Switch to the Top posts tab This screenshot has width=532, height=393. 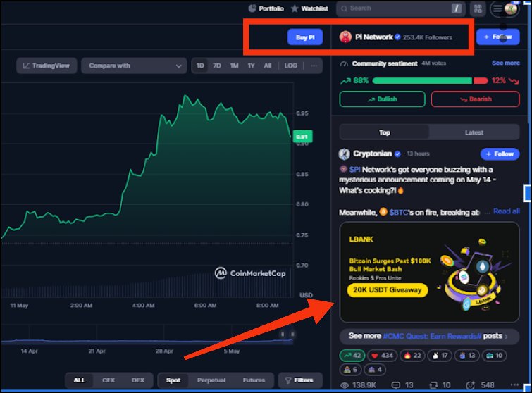coord(385,132)
